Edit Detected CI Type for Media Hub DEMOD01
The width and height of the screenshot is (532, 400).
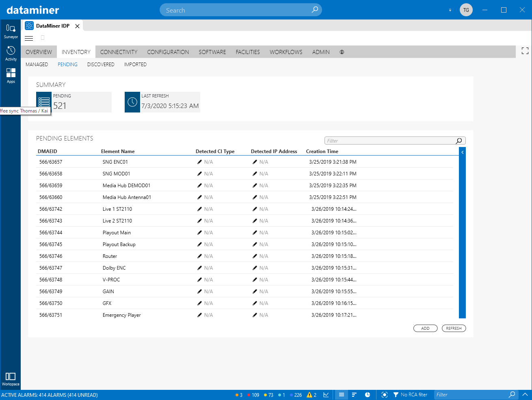pos(199,185)
